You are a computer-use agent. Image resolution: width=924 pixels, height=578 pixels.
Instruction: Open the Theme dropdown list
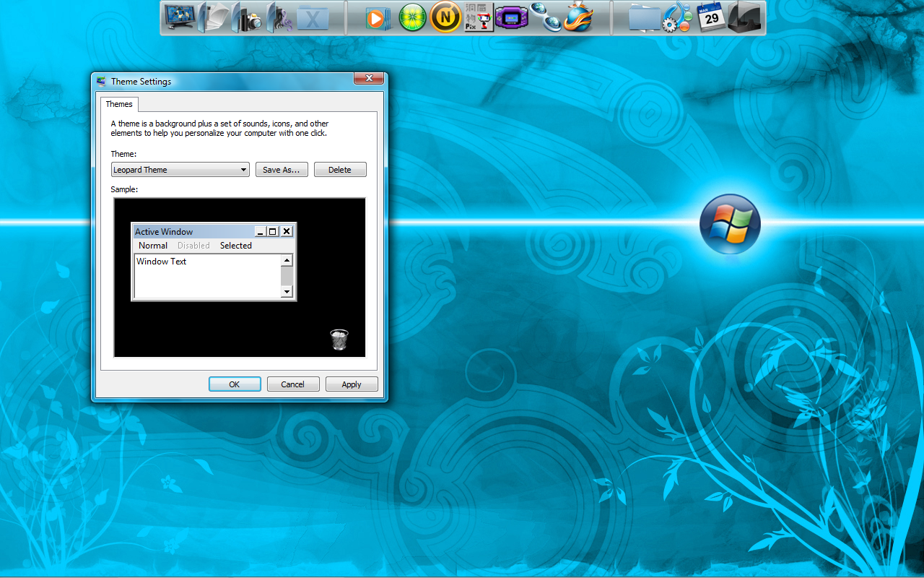point(180,170)
